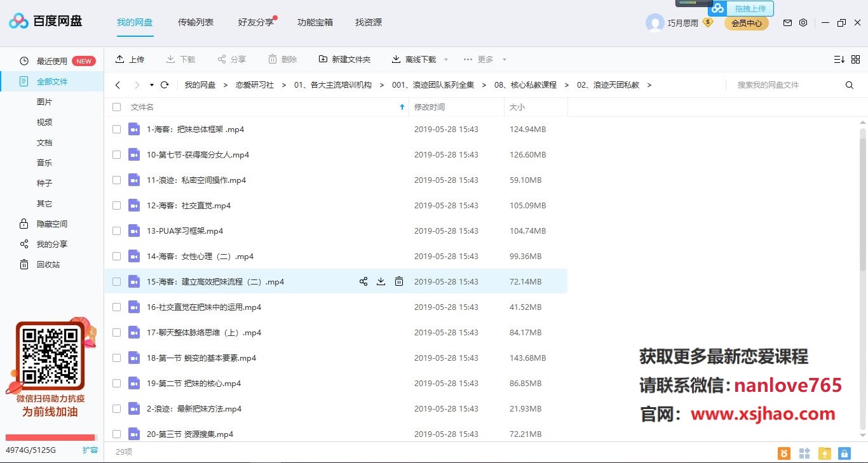Expand breadcrumb arrow after 02、浪迹天团私教
This screenshot has height=463, width=868.
pos(649,85)
